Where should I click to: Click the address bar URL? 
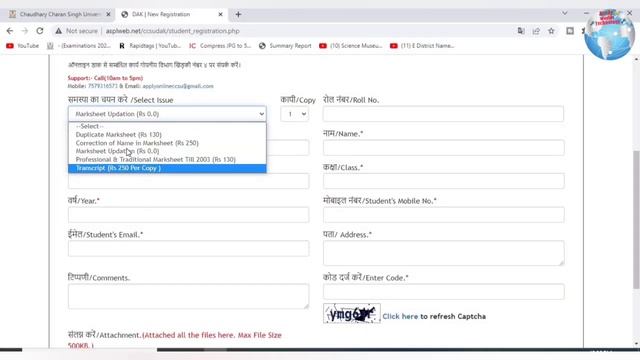(x=173, y=31)
